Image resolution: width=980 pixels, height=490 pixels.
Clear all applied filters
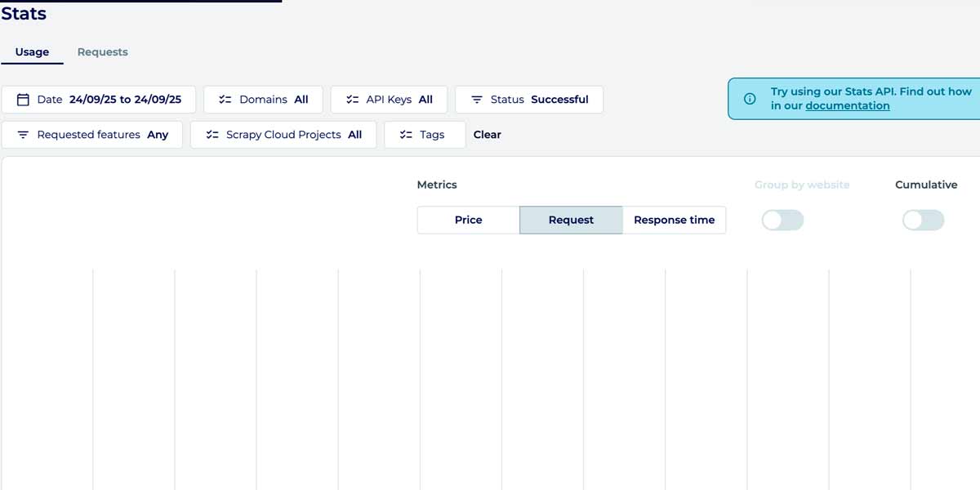[487, 135]
